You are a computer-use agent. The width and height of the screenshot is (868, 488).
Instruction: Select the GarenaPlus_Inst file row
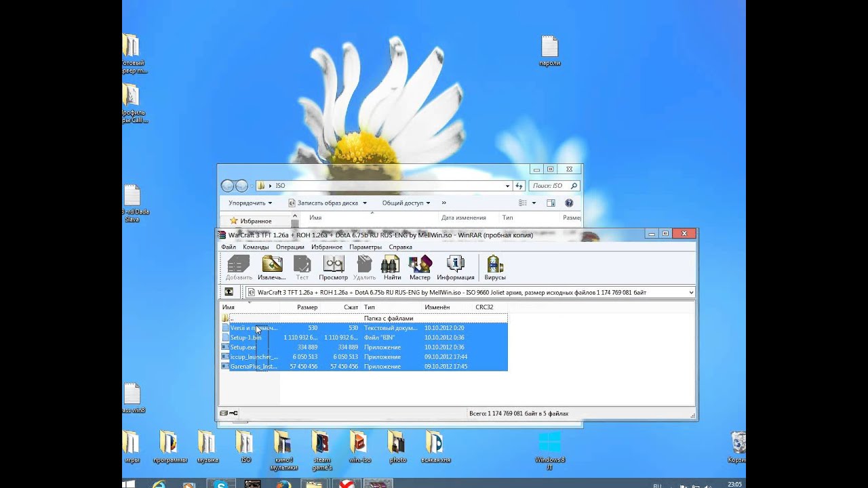pyautogui.click(x=363, y=366)
